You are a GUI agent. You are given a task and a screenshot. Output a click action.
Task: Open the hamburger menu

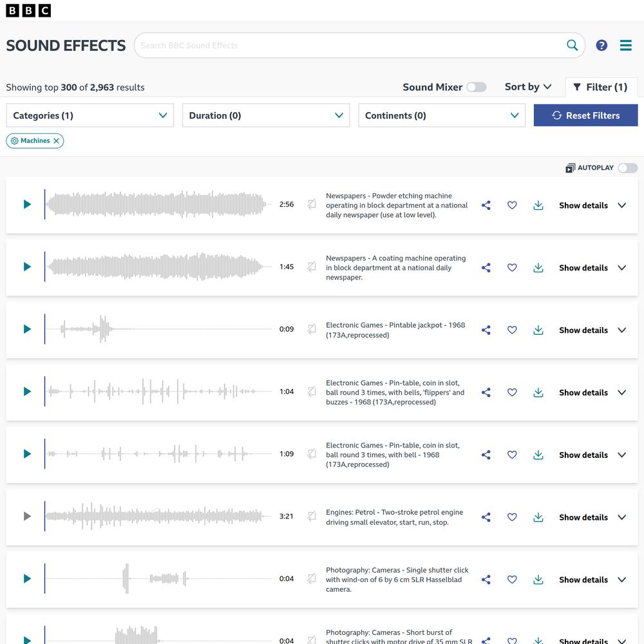click(625, 45)
